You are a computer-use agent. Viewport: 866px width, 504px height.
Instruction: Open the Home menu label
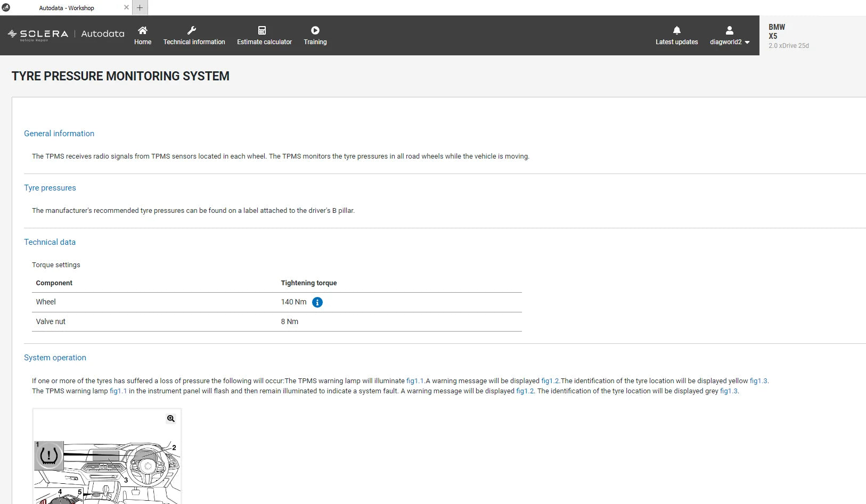pyautogui.click(x=143, y=42)
